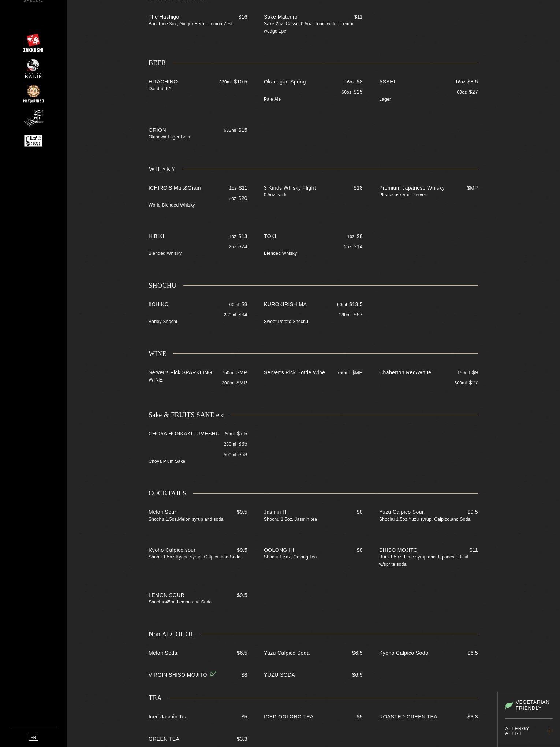Screen dimensions: 560x747
Task: Click the 3 Kinds Whisky Flight item
Action: (290, 188)
